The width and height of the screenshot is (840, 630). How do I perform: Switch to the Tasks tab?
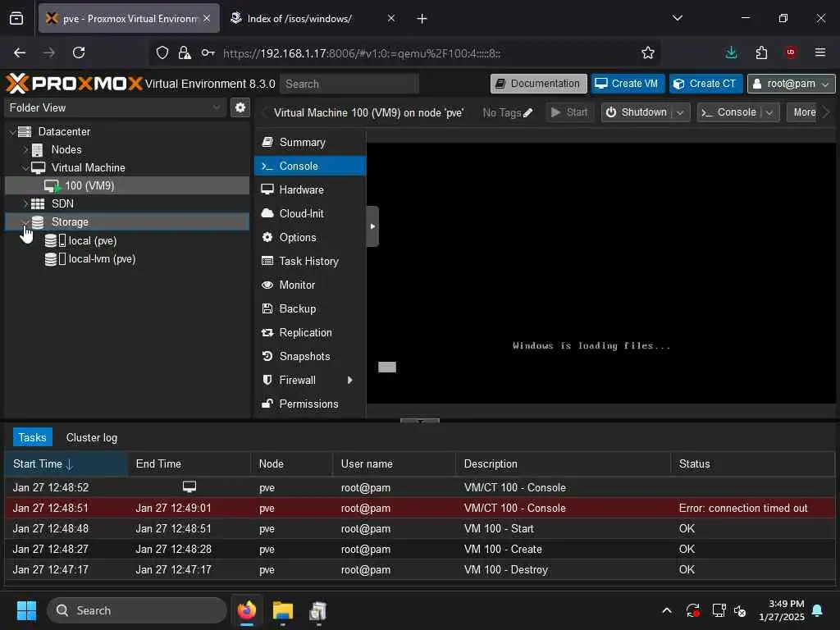point(32,438)
